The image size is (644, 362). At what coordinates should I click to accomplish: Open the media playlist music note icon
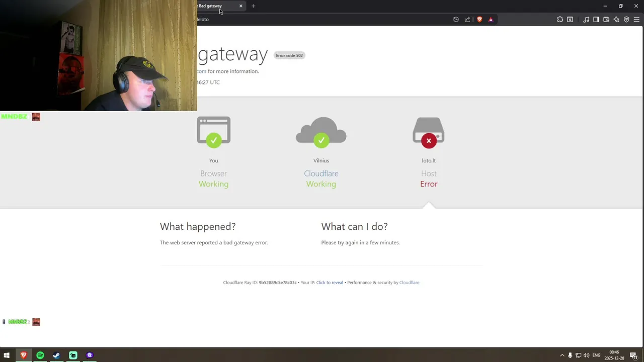586,20
